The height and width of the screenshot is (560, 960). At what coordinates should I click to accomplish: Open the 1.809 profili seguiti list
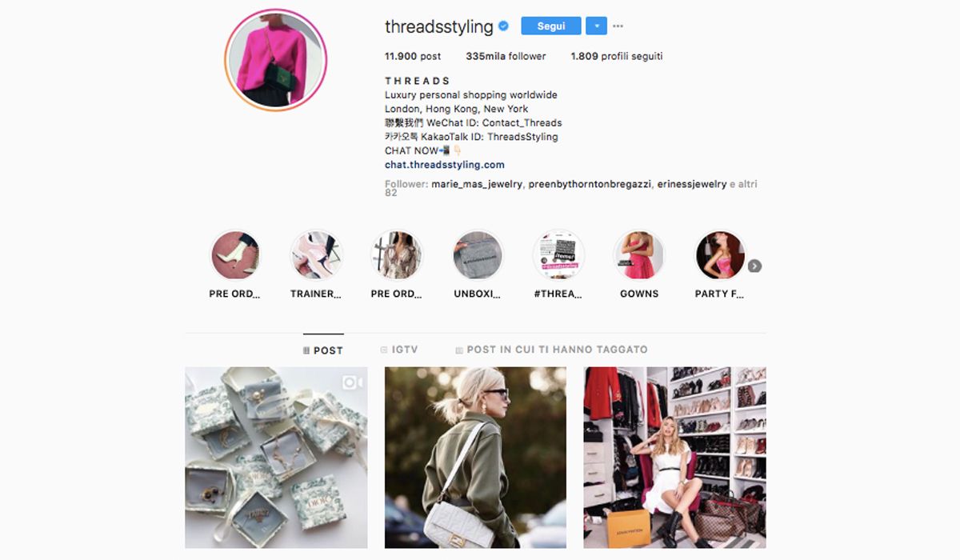[617, 56]
